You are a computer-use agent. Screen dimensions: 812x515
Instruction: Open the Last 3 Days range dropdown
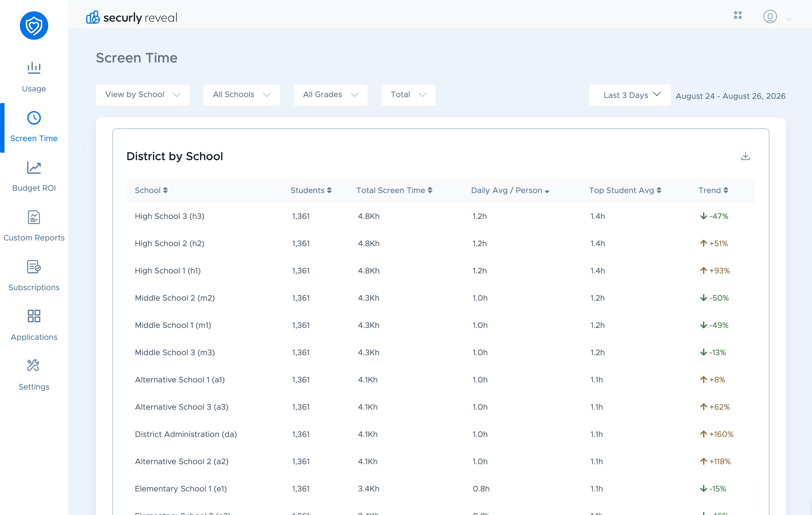[x=630, y=95]
